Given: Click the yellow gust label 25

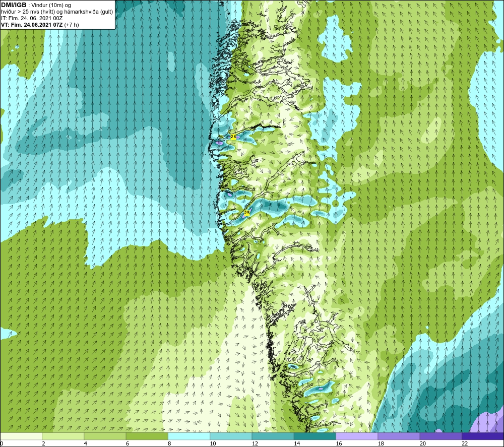Looking at the screenshot, I should pos(247,213).
